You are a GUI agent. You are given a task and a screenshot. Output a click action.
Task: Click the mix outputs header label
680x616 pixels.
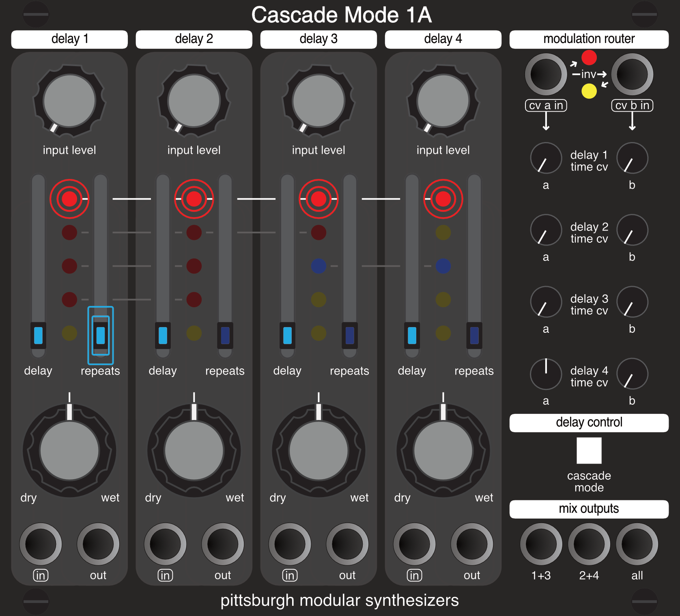click(x=589, y=509)
